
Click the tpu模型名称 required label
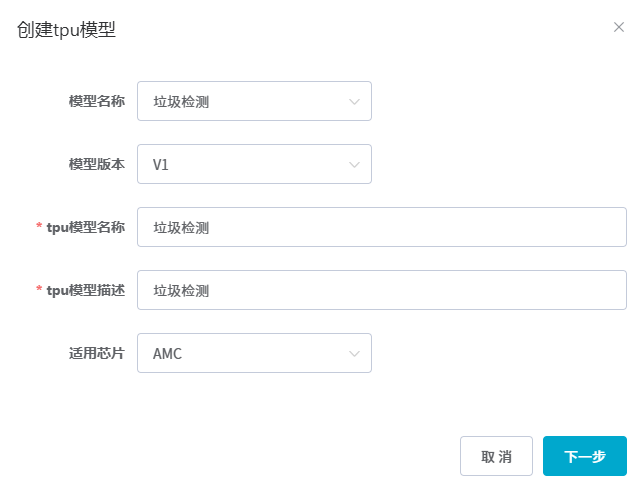[85, 227]
